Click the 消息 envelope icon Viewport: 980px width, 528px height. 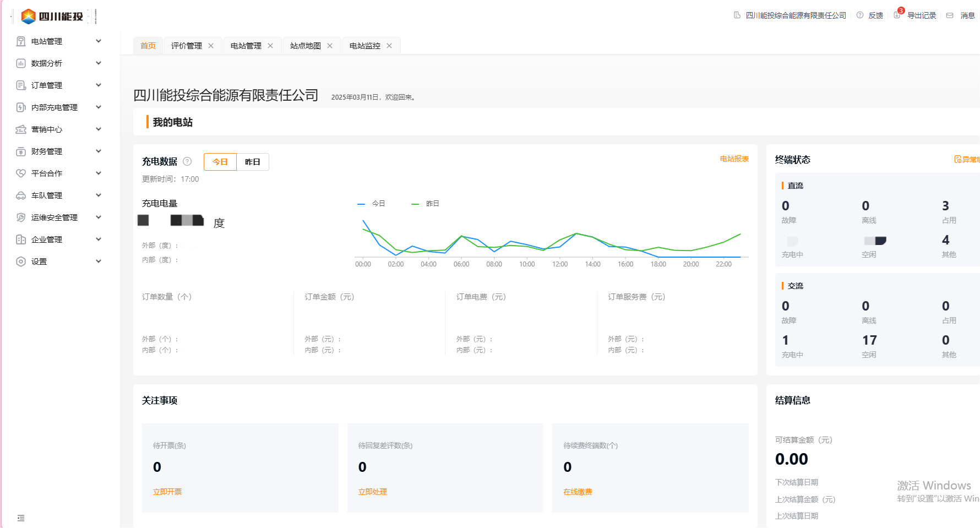[x=950, y=15]
